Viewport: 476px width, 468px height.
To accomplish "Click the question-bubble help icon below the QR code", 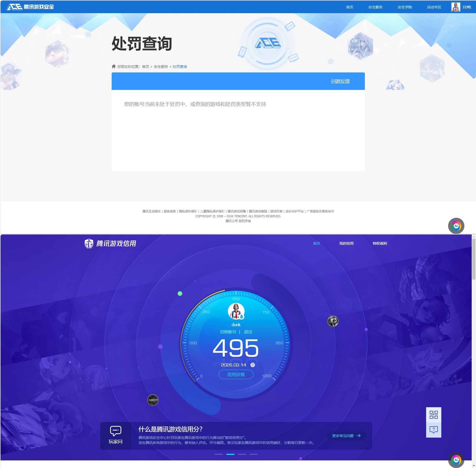I will pyautogui.click(x=434, y=429).
